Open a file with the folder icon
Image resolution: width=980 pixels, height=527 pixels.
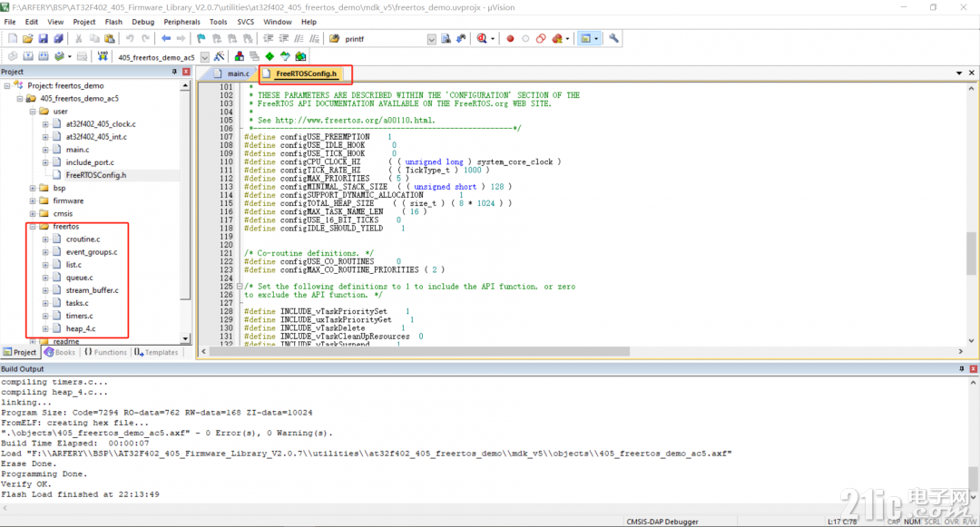[x=27, y=39]
